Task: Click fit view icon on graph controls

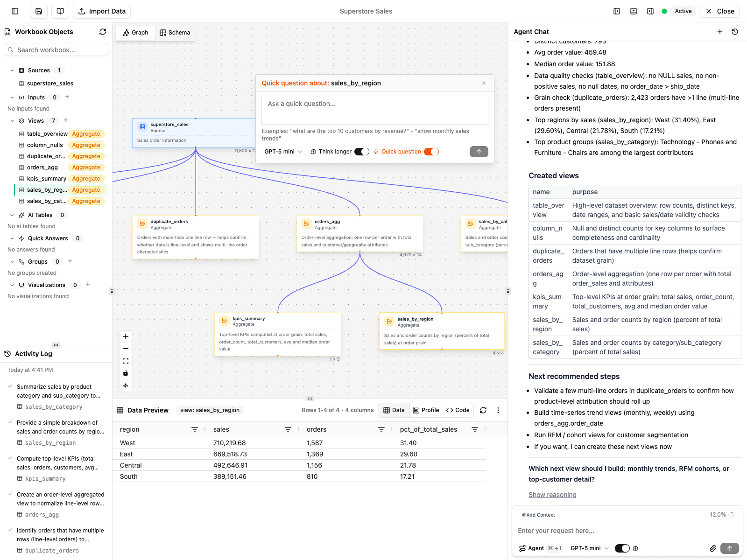Action: [126, 361]
